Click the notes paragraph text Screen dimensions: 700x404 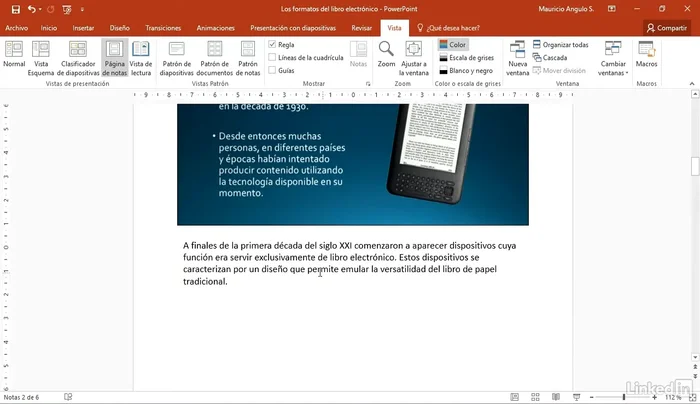[x=349, y=263]
